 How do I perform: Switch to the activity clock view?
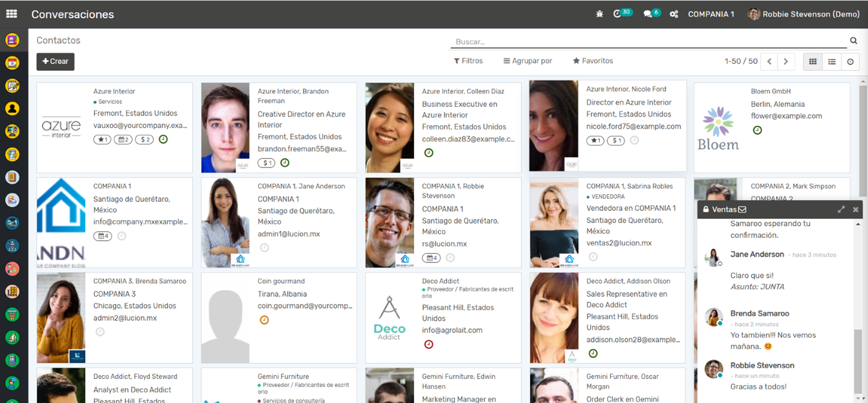[x=850, y=62]
